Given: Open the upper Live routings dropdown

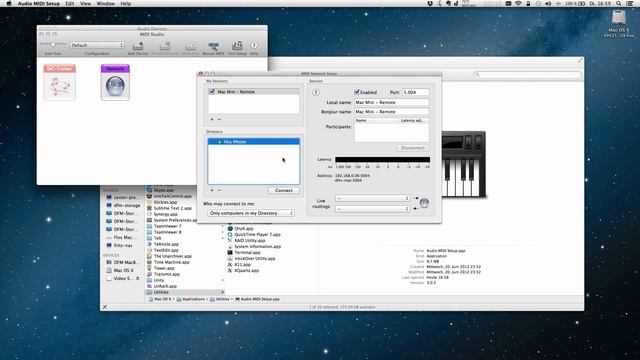Looking at the screenshot, I should click(372, 198).
